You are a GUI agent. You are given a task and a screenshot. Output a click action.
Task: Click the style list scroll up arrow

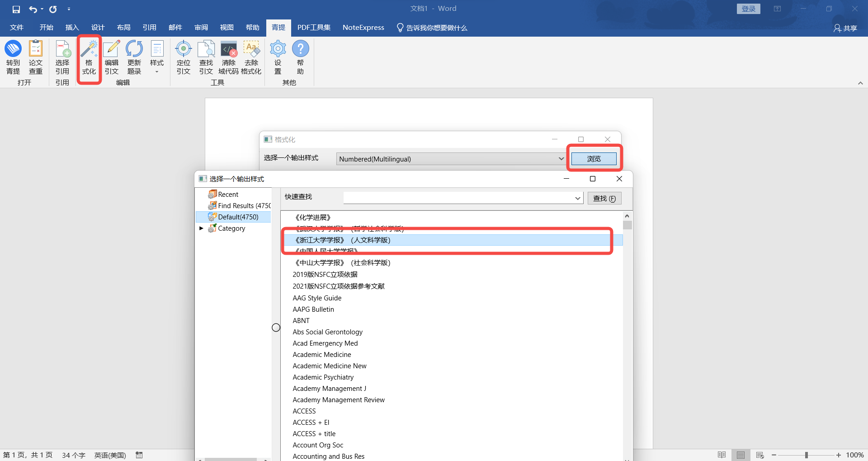click(x=627, y=216)
